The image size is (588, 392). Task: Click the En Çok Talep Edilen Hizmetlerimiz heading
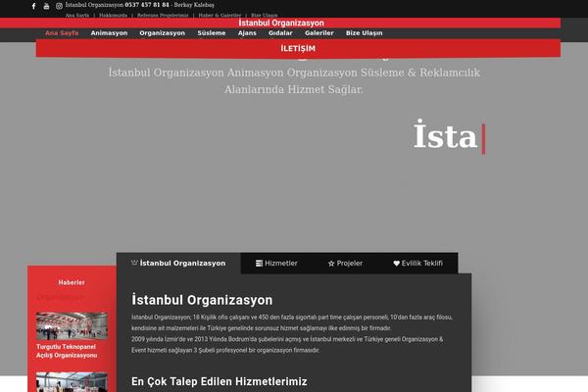point(220,381)
